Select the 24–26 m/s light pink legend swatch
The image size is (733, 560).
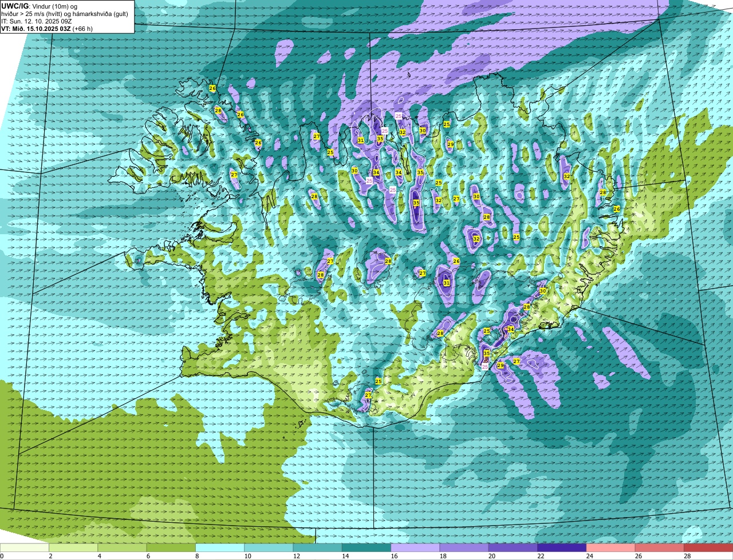(611, 547)
